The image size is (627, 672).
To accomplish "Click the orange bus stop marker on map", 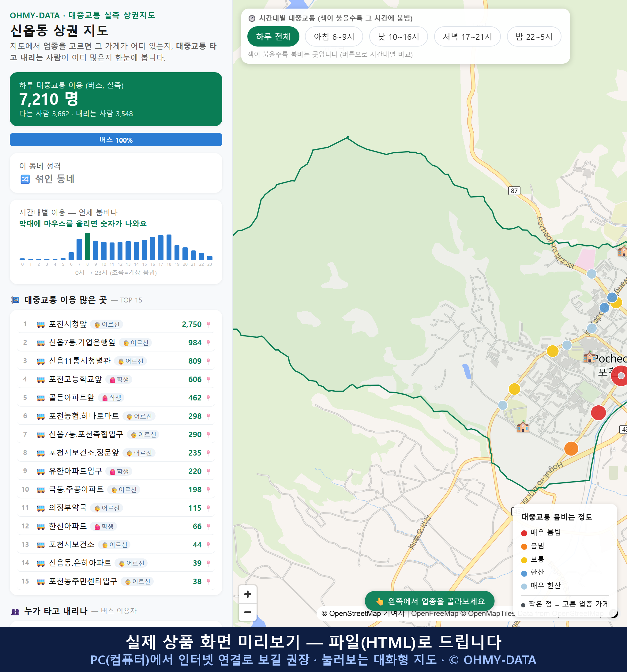I will [x=571, y=449].
